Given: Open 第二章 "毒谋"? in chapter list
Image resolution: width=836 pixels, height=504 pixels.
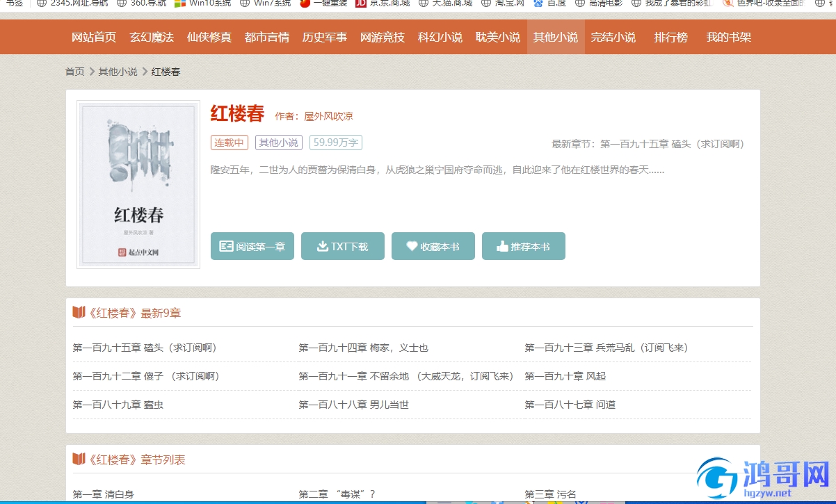Looking at the screenshot, I should (337, 494).
